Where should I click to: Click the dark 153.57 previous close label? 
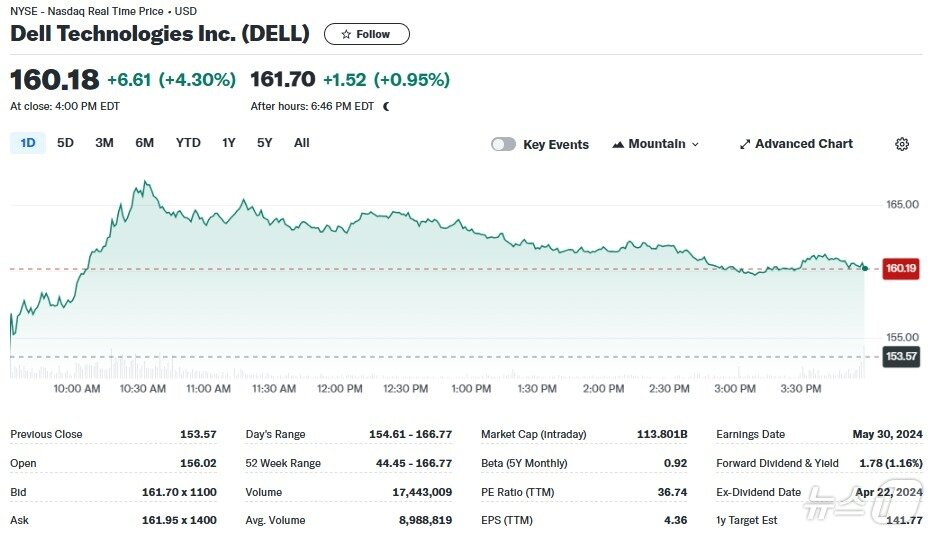pyautogui.click(x=901, y=356)
